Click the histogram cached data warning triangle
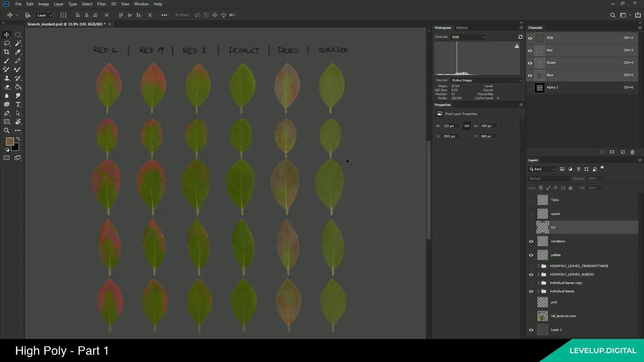 pyautogui.click(x=517, y=46)
